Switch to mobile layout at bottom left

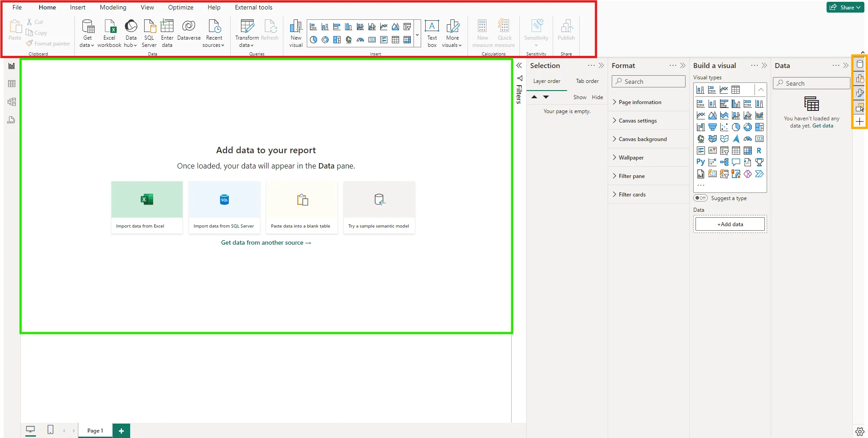[50, 430]
